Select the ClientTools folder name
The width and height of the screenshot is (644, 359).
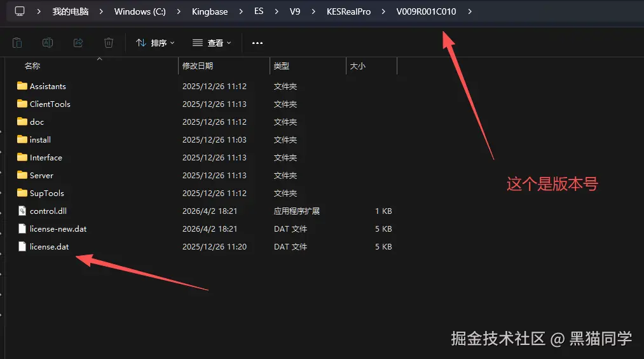[50, 104]
